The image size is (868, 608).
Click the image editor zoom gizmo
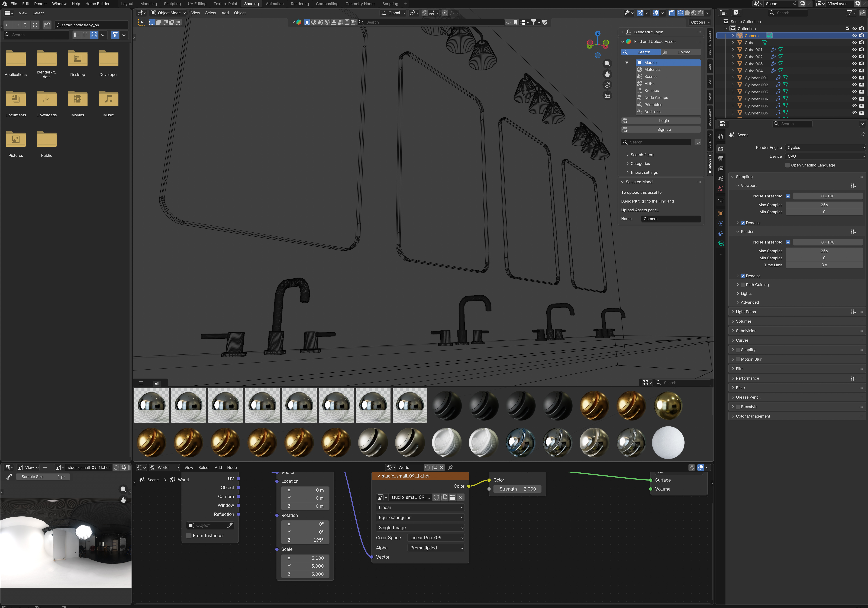(x=123, y=489)
